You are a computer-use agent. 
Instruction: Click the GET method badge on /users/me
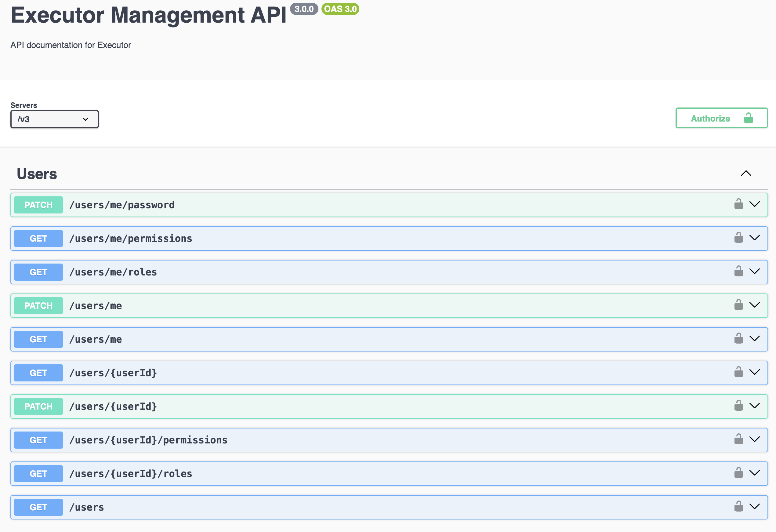(38, 339)
